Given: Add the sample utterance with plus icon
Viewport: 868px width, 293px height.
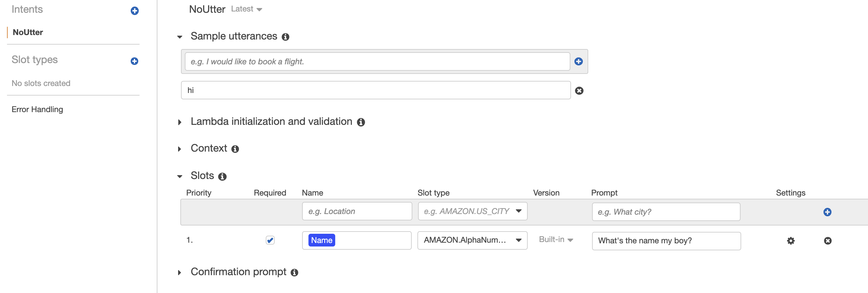Looking at the screenshot, I should pos(578,61).
